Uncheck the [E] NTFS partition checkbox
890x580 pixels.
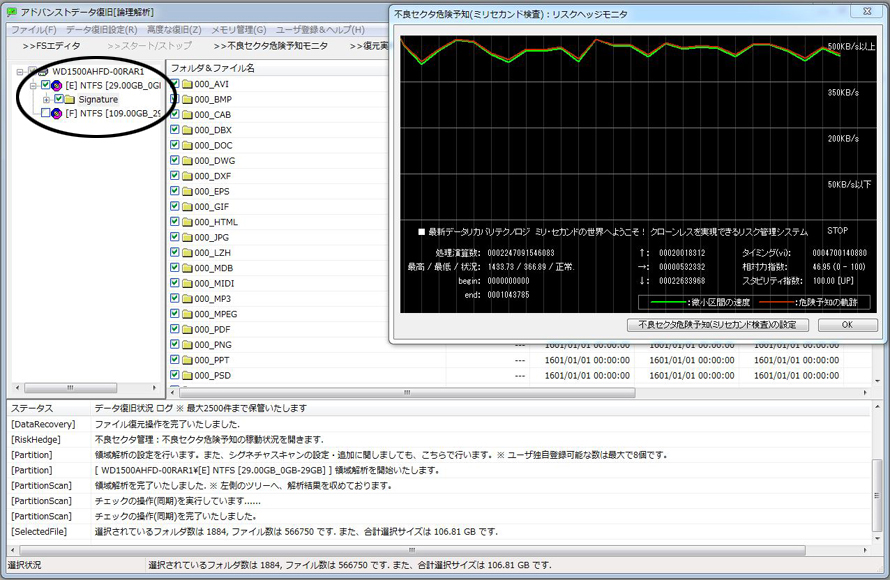point(45,85)
